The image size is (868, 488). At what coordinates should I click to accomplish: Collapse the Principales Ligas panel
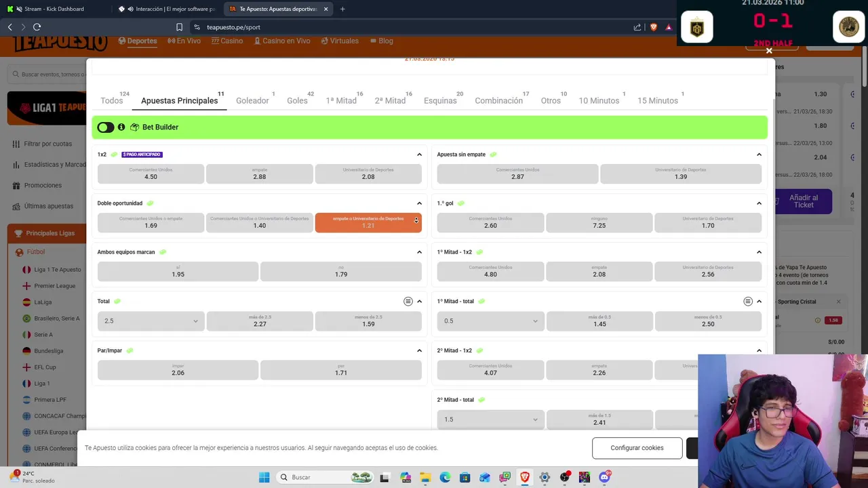tap(47, 233)
